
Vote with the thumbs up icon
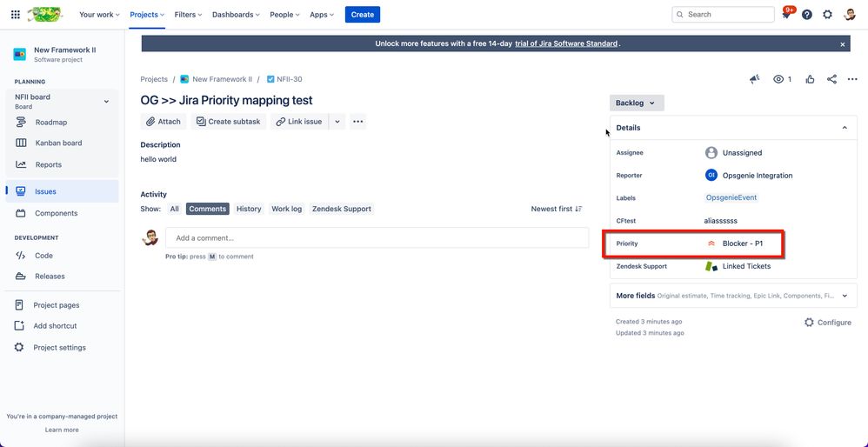tap(811, 79)
